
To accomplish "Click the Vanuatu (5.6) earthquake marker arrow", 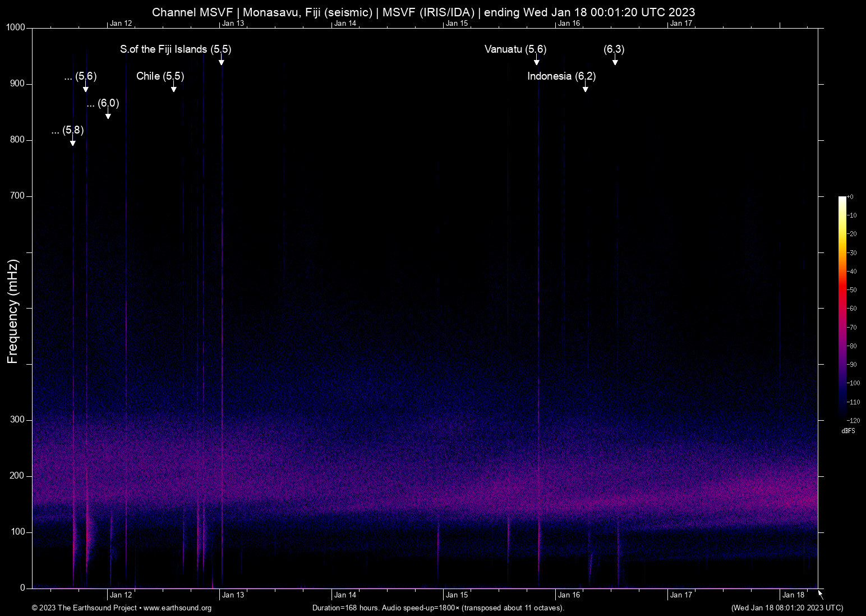I will click(x=537, y=61).
